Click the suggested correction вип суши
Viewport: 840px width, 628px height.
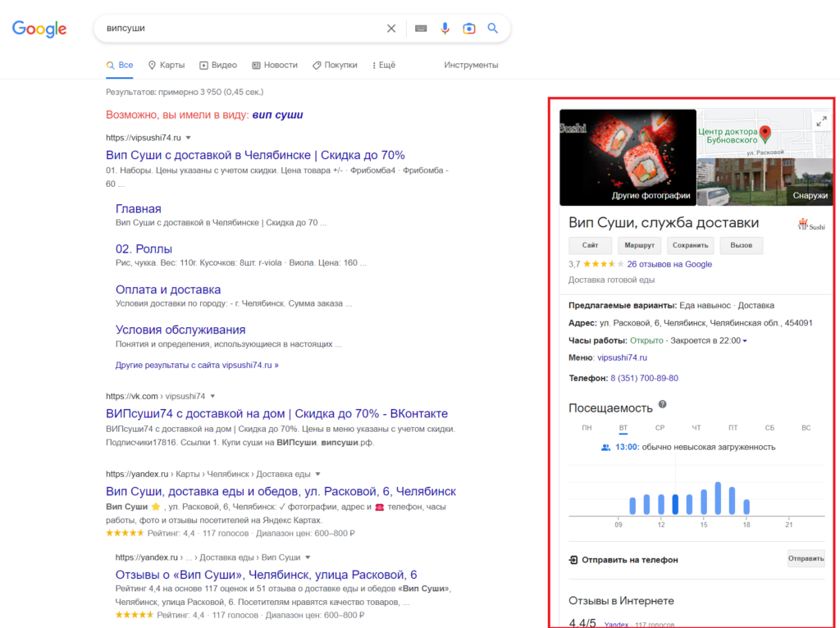coord(277,115)
